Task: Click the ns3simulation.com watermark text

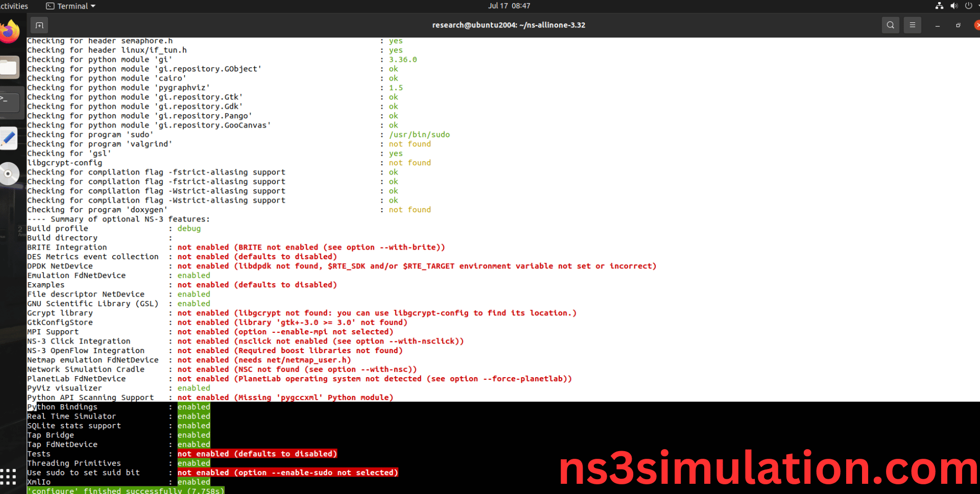Action: tap(766, 465)
